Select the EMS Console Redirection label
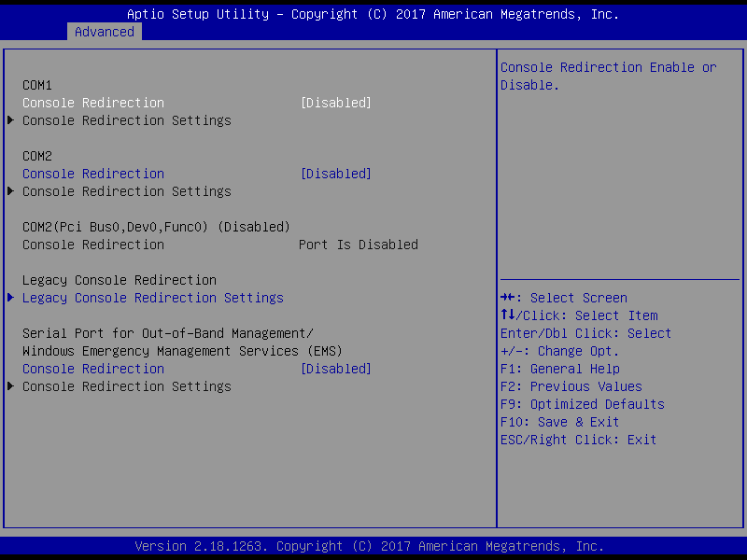This screenshot has width=747, height=560. (x=93, y=369)
